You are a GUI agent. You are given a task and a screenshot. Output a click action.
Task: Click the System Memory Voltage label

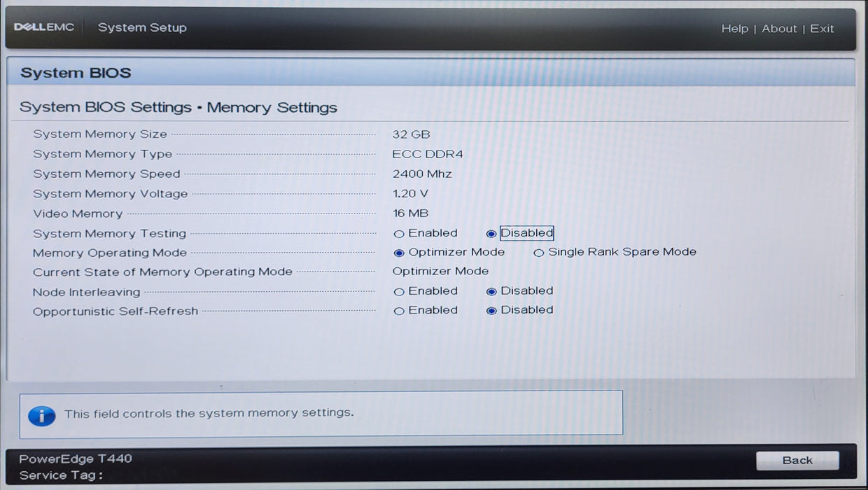tap(110, 194)
